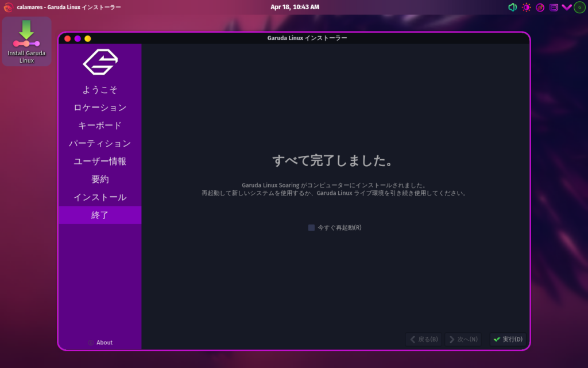The image size is (588, 368).
Task: Click the disc media icon in tray
Action: pos(540,7)
